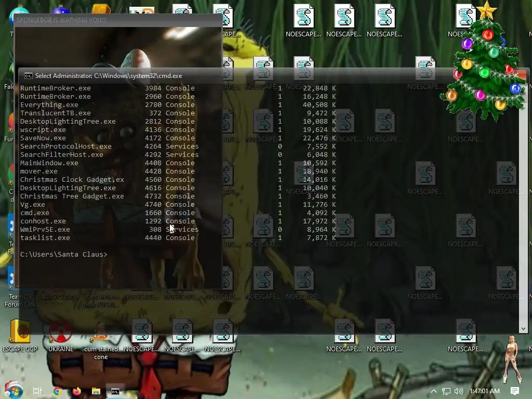Click the conhost.exe process name
This screenshot has width=532, height=399.
point(43,221)
